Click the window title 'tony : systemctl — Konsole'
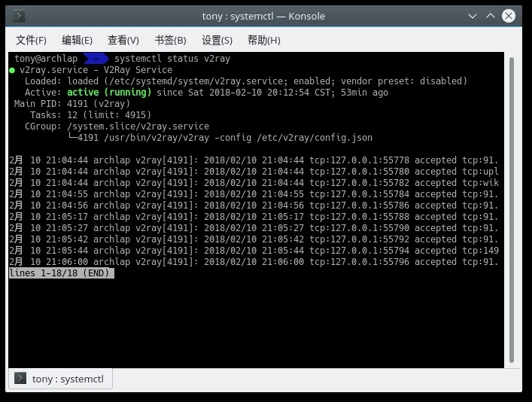Screen dimensions: 532x402 (263, 16)
